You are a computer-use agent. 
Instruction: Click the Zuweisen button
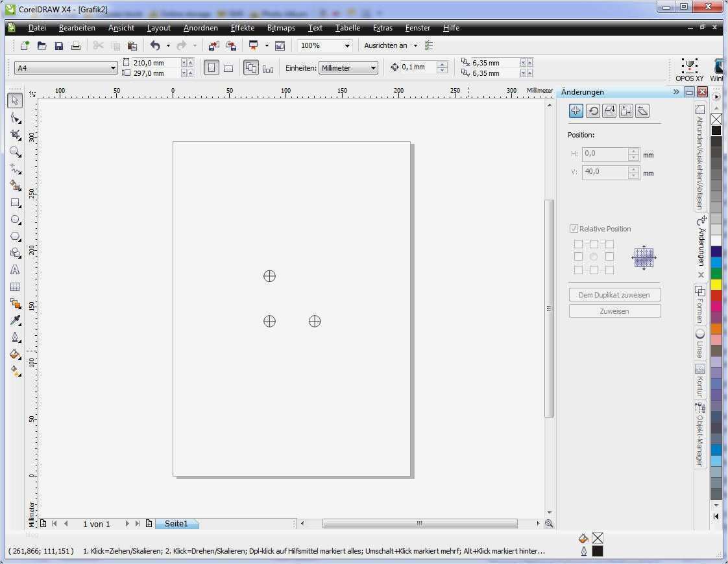pos(614,311)
